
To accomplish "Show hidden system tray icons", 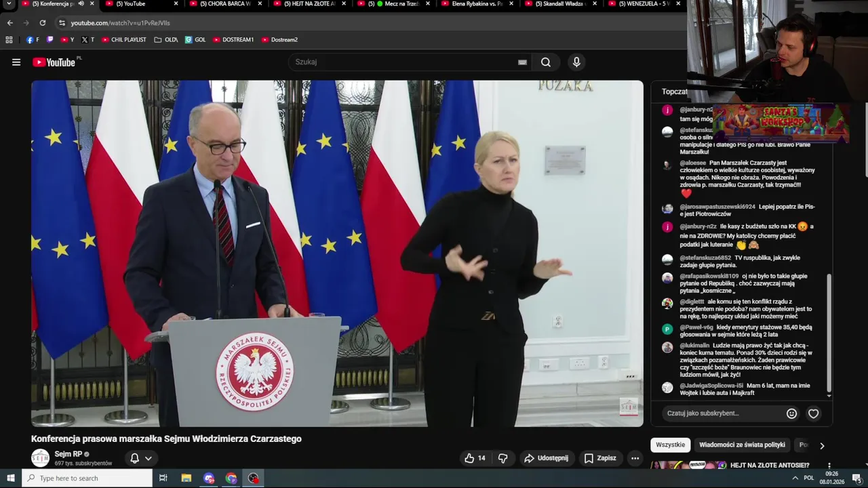I will 795,479.
